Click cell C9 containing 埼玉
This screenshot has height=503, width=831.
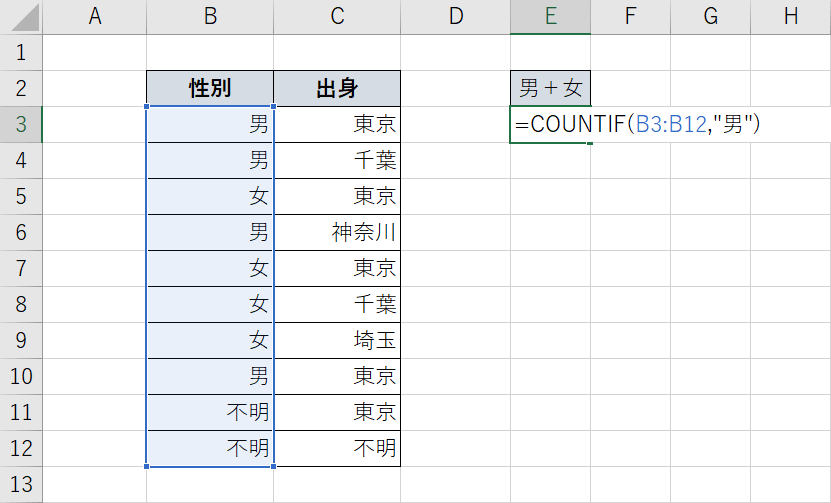337,341
